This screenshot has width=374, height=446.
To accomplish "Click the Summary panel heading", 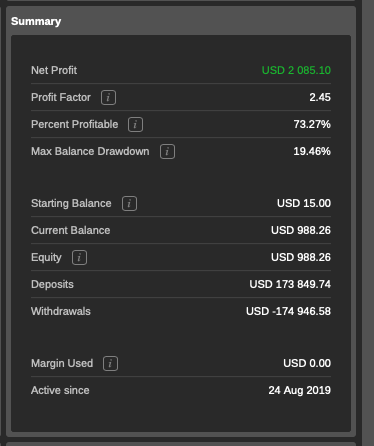I will coord(36,21).
